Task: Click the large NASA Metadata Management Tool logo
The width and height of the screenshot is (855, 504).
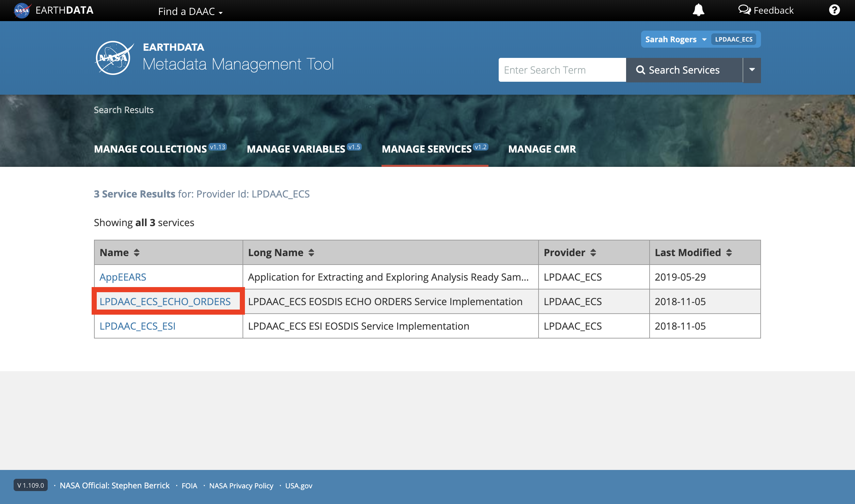Action: (114, 58)
